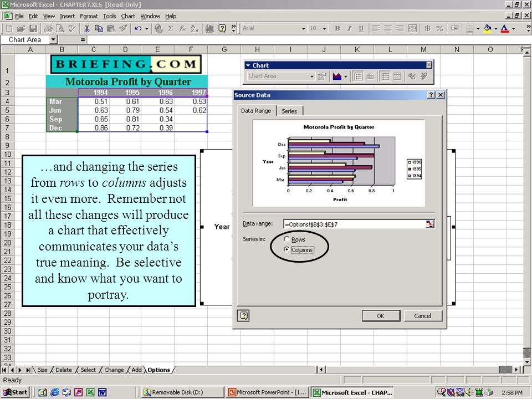
Task: Click the help question icon at Source Data dialog bottom
Action: click(244, 315)
